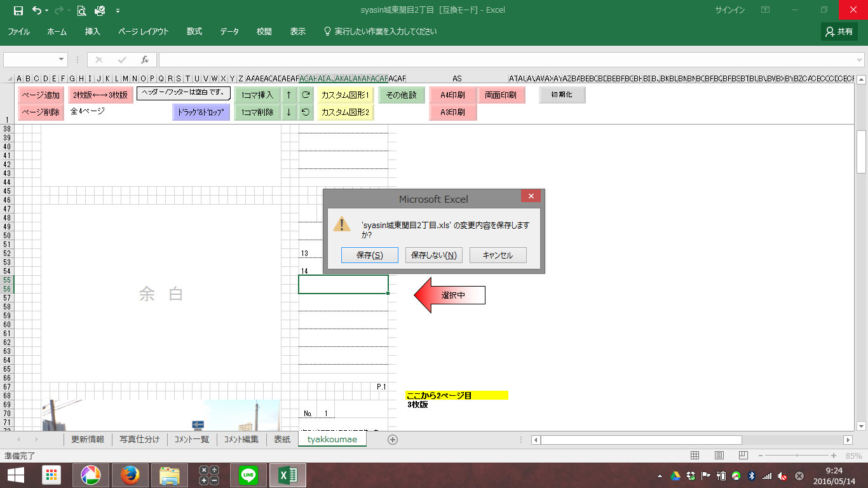Screen dimensions: 868x488
Task: Click the Save icon in quick access toolbar
Action: 18,10
